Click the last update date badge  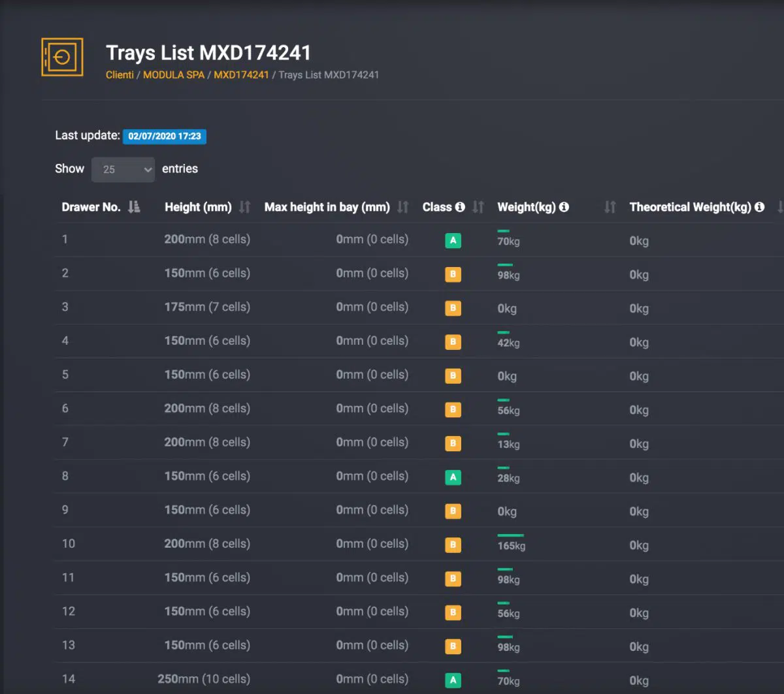point(165,136)
